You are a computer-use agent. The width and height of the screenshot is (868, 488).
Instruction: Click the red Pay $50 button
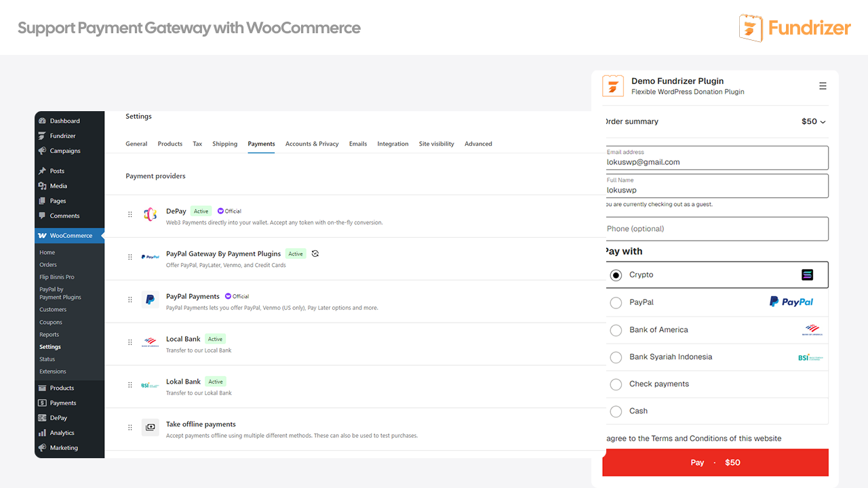pyautogui.click(x=715, y=462)
